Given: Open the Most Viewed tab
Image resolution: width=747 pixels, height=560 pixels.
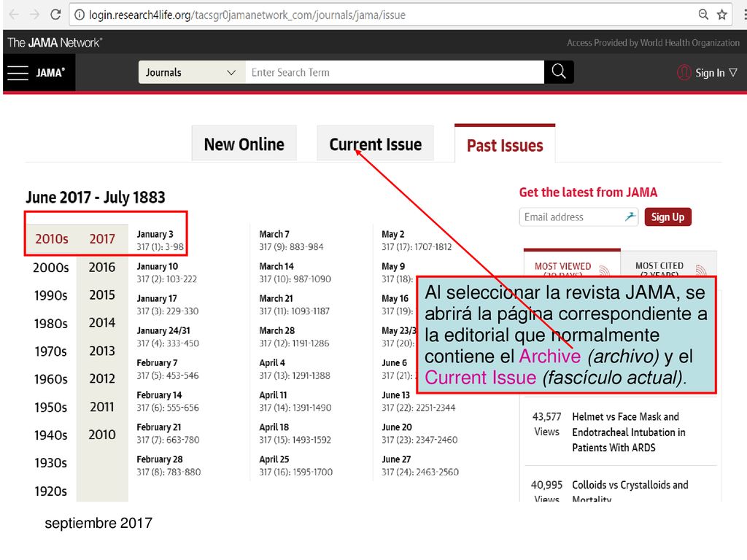Looking at the screenshot, I should pyautogui.click(x=572, y=264).
